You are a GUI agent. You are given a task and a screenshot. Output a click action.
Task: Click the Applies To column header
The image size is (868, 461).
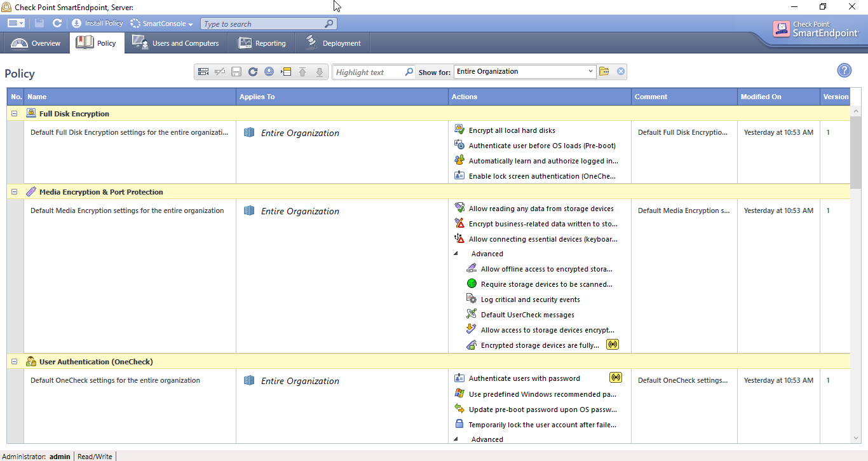pyautogui.click(x=342, y=97)
